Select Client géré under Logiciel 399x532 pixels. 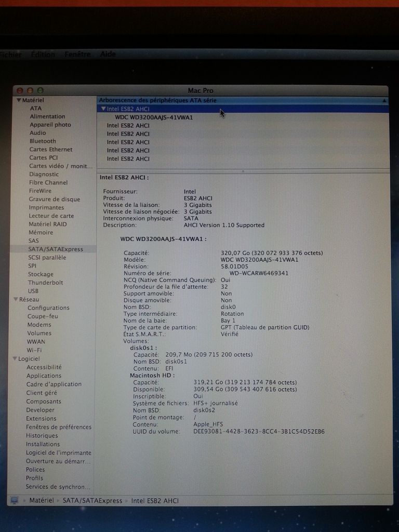(42, 393)
